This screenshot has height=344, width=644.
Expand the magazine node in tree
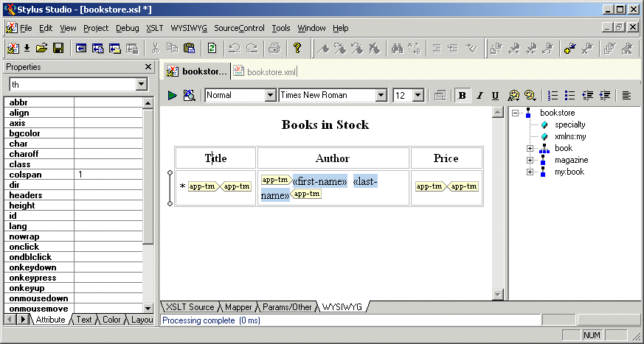click(530, 160)
